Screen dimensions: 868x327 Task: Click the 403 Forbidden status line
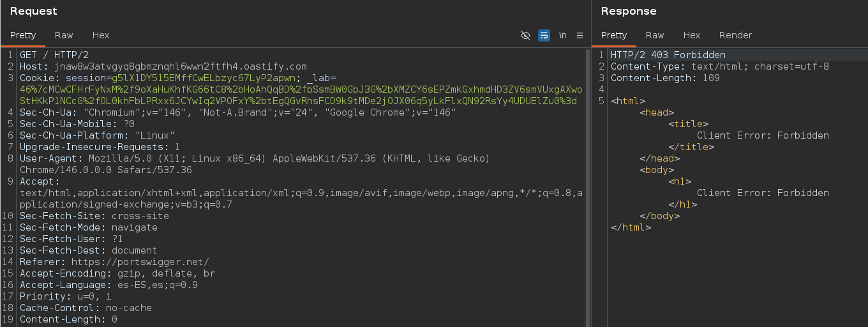pyautogui.click(x=668, y=55)
